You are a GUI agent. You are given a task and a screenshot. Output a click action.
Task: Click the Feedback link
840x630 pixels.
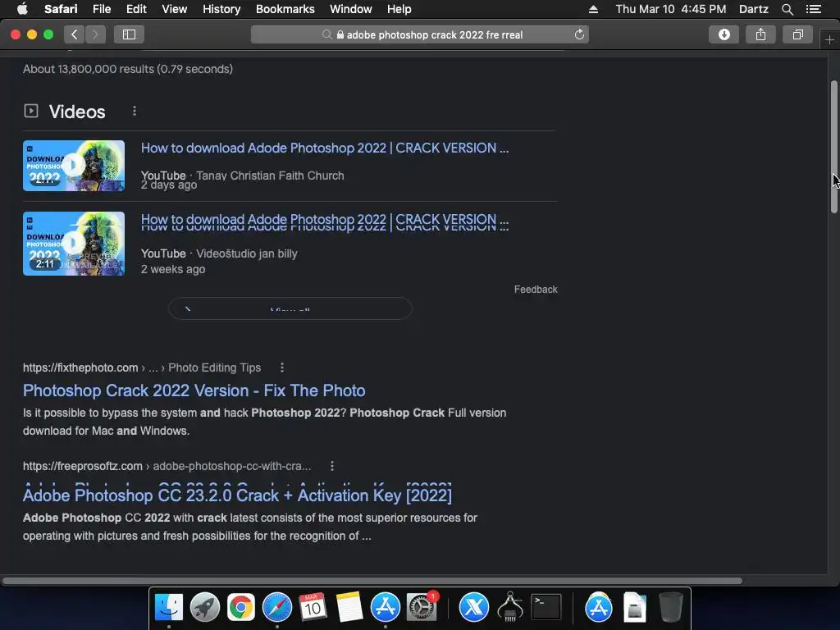[536, 290]
